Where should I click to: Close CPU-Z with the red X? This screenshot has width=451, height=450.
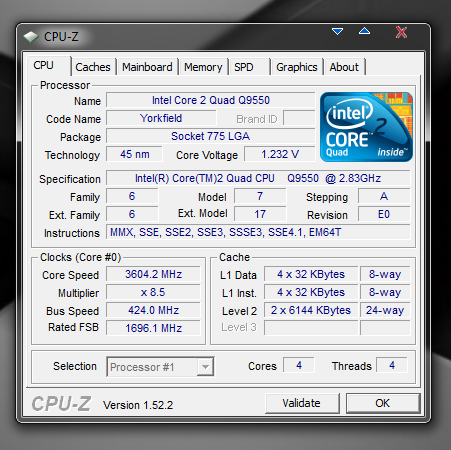click(x=401, y=32)
